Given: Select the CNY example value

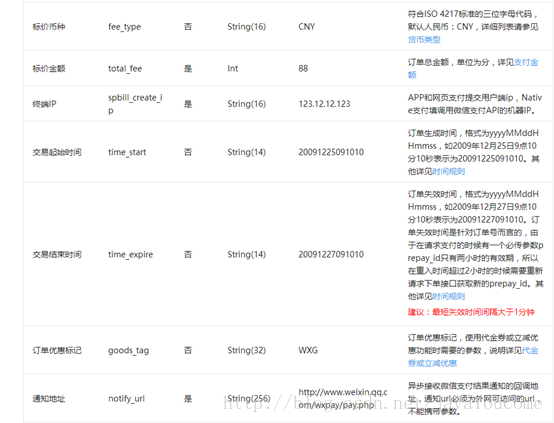Looking at the screenshot, I should coord(307,27).
